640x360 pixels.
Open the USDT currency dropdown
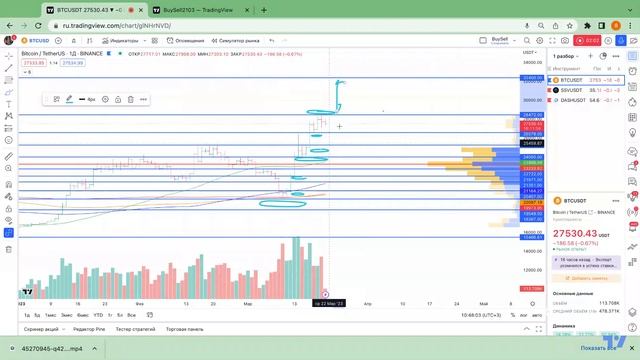tap(530, 52)
